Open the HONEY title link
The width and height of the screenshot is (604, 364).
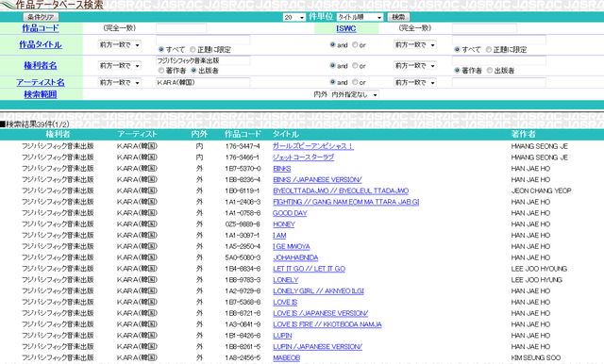pyautogui.click(x=284, y=224)
